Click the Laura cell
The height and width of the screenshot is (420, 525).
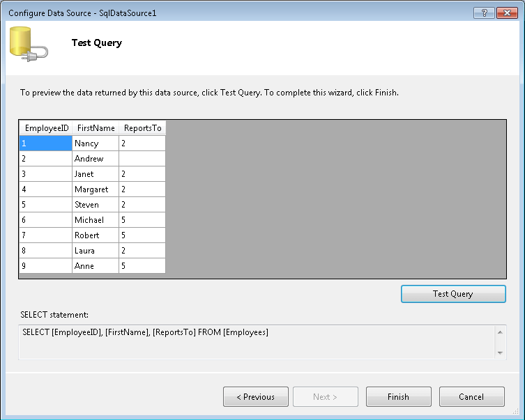pyautogui.click(x=96, y=251)
